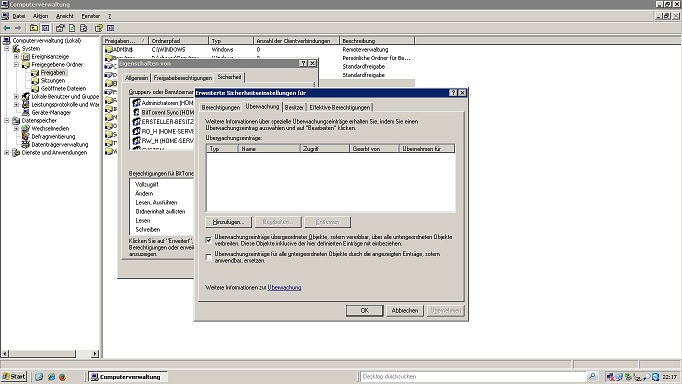Viewport: 682px width, 384px height.
Task: Switch to the Berechtigungen tab
Action: pos(221,107)
